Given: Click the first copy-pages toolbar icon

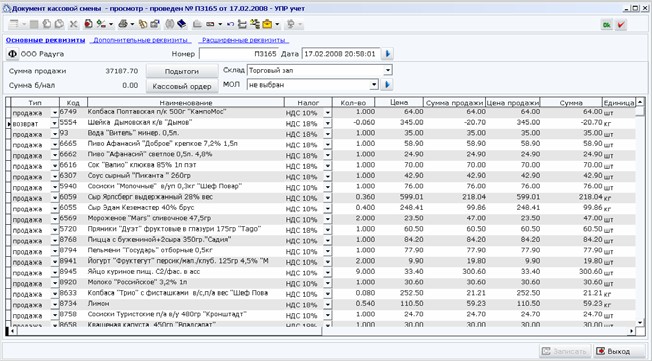Looking at the screenshot, I should click(x=47, y=24).
